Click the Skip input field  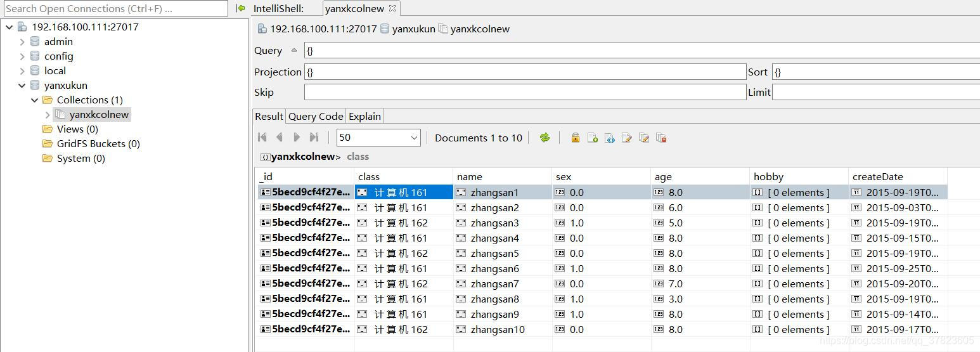coord(525,92)
